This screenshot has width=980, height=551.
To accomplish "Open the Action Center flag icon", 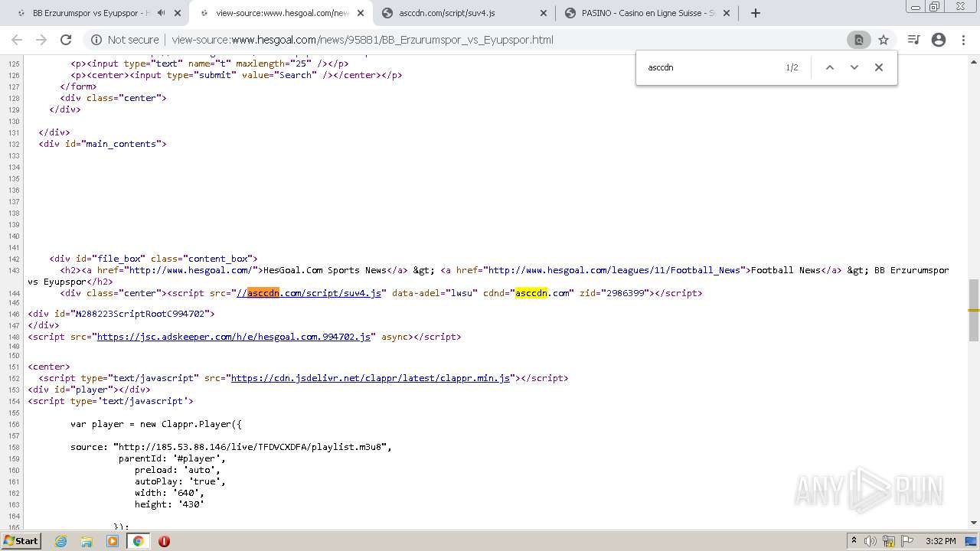I will [907, 541].
